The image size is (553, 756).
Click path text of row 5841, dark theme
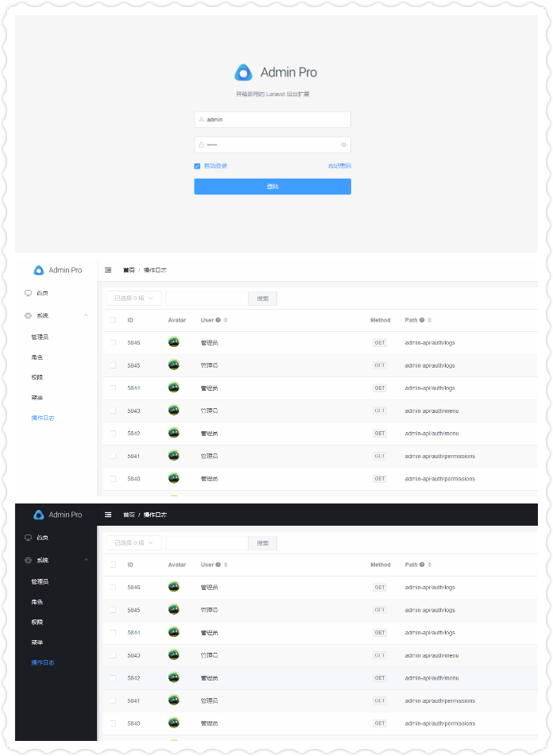[x=439, y=700]
